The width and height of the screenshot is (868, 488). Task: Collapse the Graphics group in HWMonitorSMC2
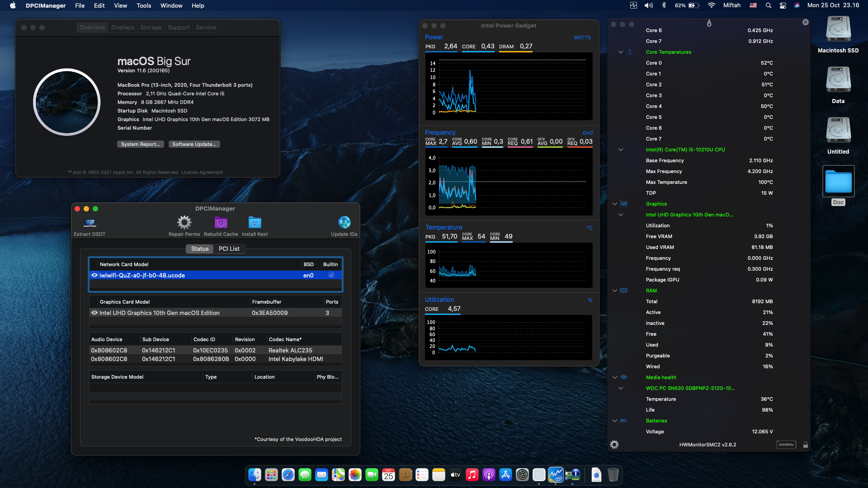click(614, 204)
